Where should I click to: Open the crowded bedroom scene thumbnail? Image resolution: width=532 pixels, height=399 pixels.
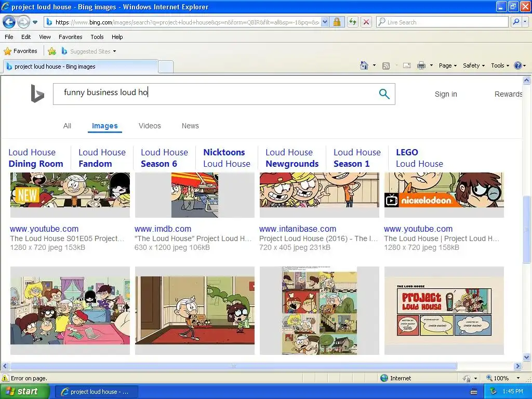(x=70, y=311)
